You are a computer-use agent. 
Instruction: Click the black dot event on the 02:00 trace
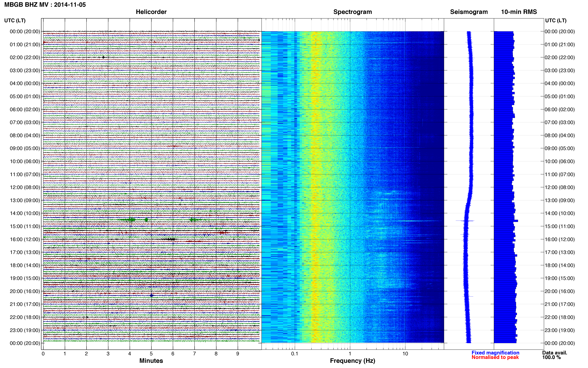(103, 57)
